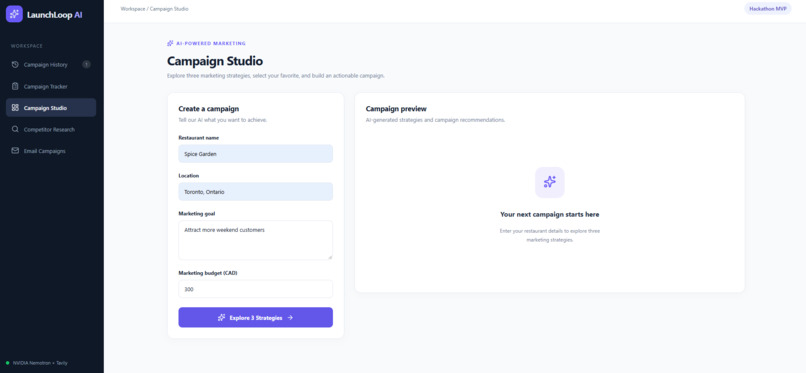Open Campaign History in sidebar
This screenshot has height=373, width=806.
[x=51, y=65]
